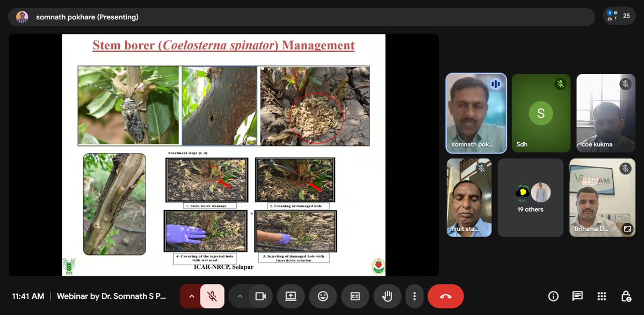Open the 19 others tile
This screenshot has height=315, width=644.
(x=530, y=197)
